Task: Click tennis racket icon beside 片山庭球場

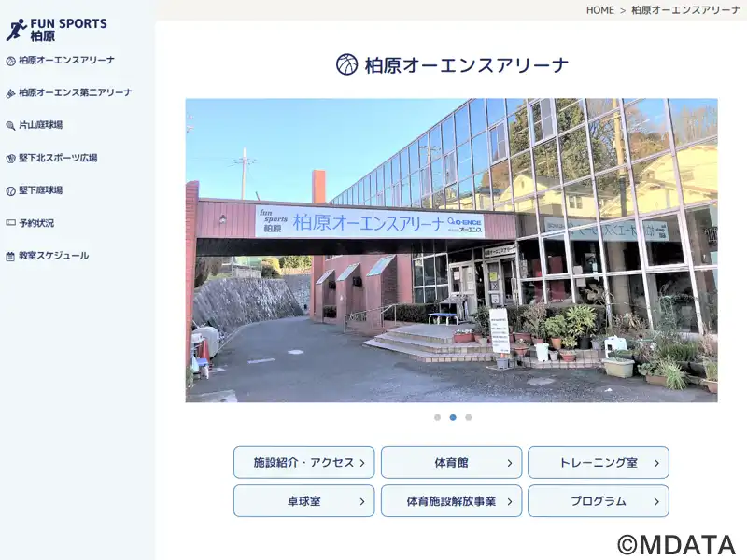Action: pos(10,125)
